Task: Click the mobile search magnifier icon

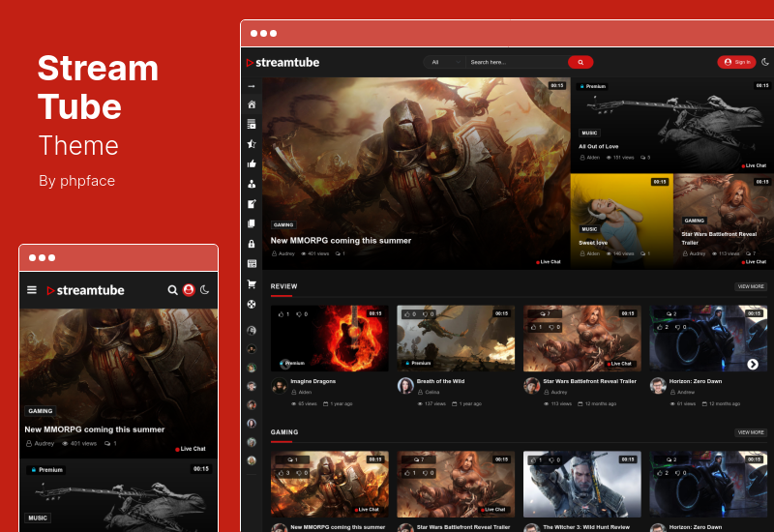Action: (172, 290)
